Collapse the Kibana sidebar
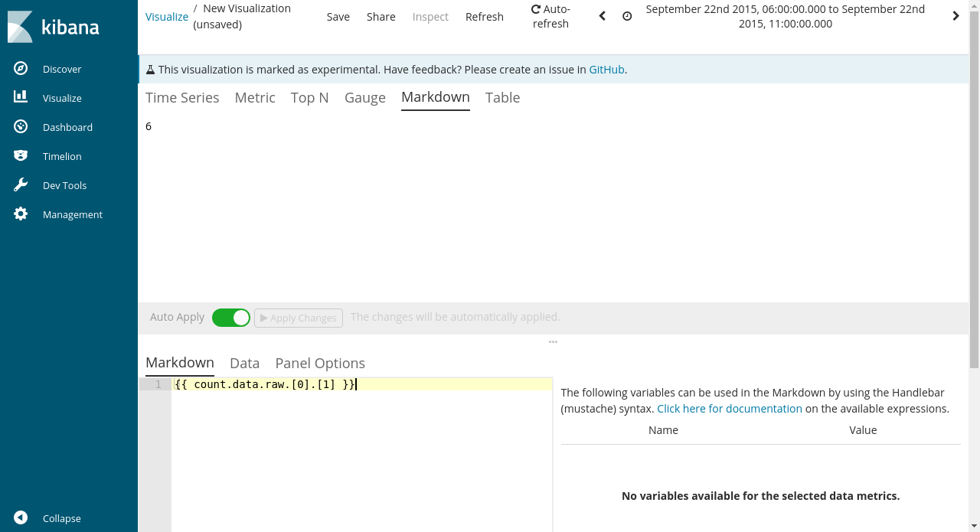The width and height of the screenshot is (980, 532). (x=46, y=518)
